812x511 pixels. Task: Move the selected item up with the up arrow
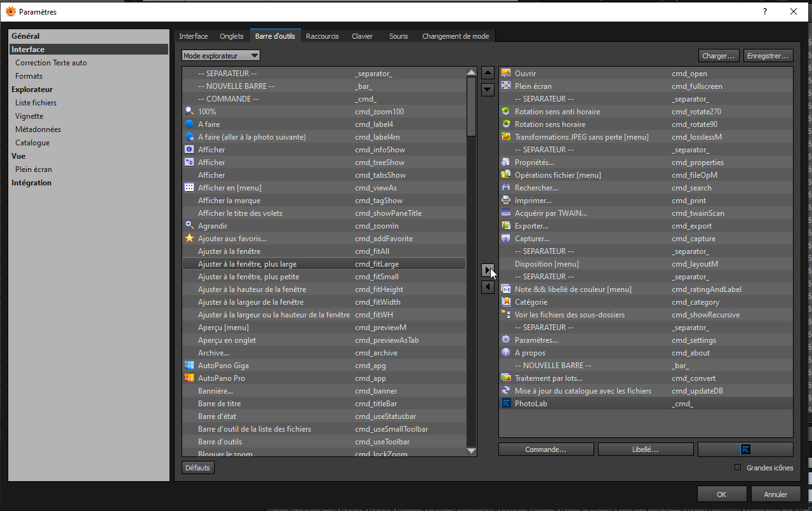click(x=488, y=73)
